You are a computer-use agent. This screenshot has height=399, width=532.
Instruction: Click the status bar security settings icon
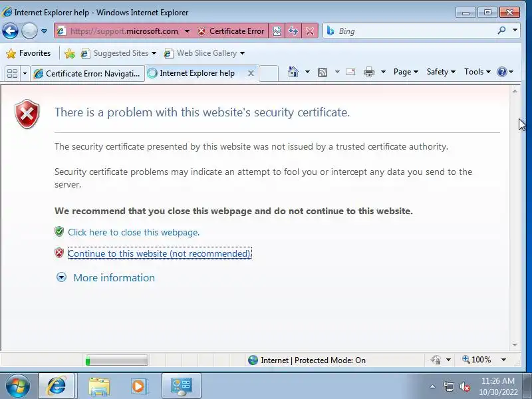(436, 360)
